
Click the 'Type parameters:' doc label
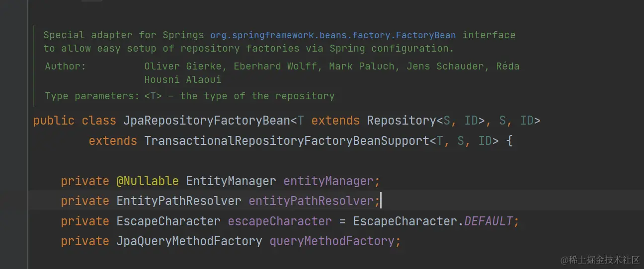pos(92,96)
